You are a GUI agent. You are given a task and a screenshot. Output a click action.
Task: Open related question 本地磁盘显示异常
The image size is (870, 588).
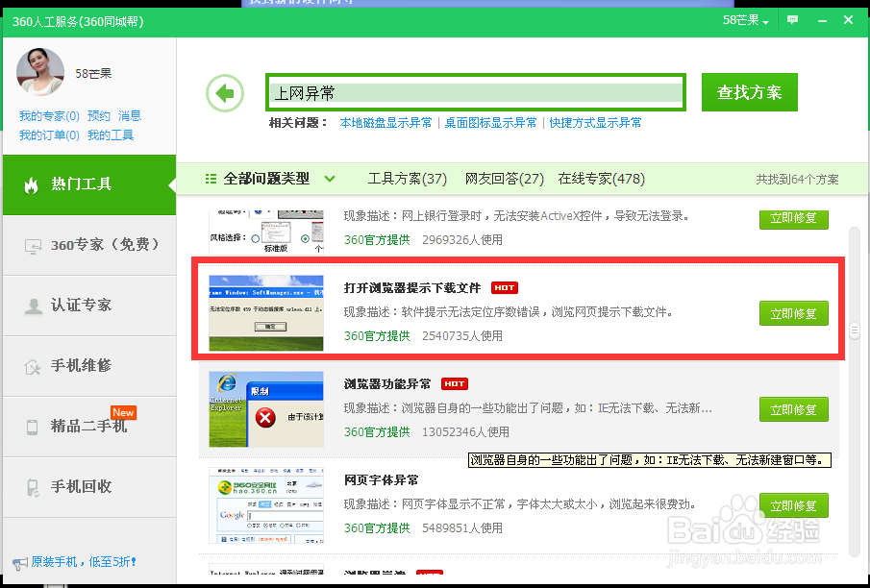386,123
